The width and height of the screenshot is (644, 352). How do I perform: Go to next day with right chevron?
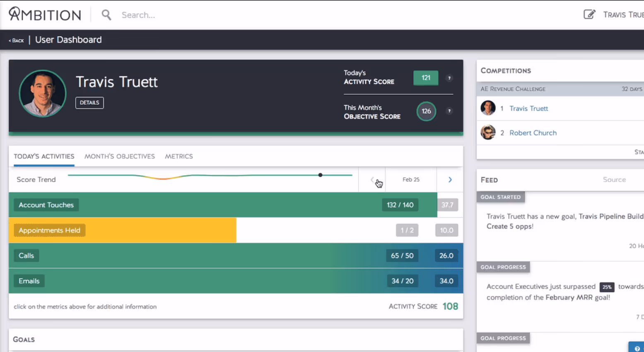pos(450,180)
